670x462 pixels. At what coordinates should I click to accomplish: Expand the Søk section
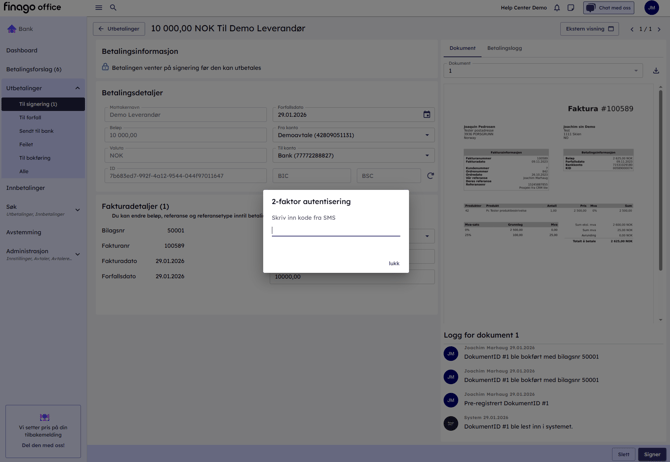point(77,210)
